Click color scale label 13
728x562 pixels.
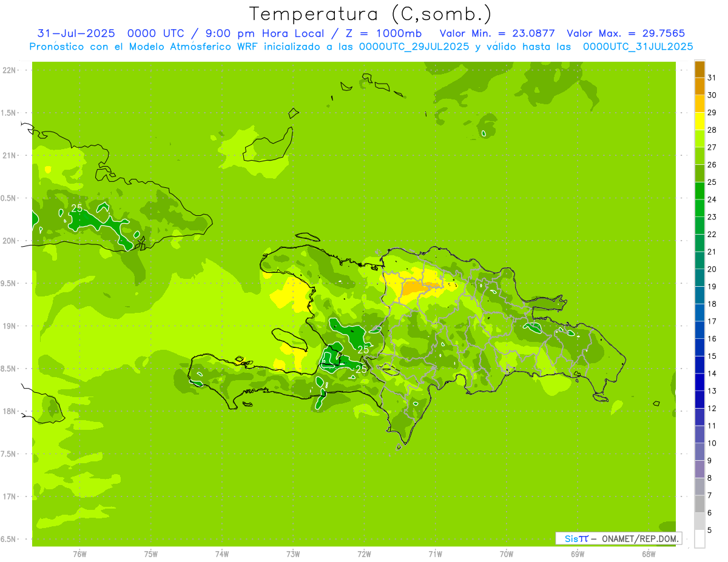(712, 391)
